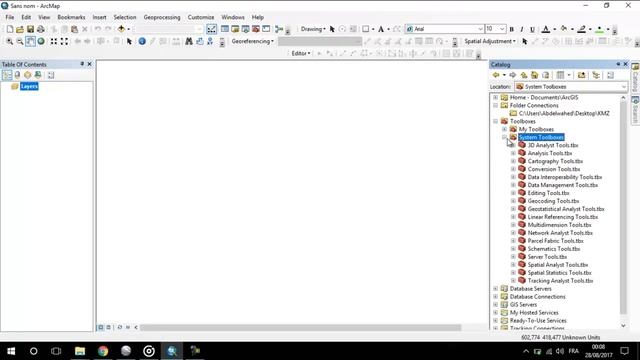Activate the Pan hand tool
This screenshot has height=360, width=640.
coord(30,41)
